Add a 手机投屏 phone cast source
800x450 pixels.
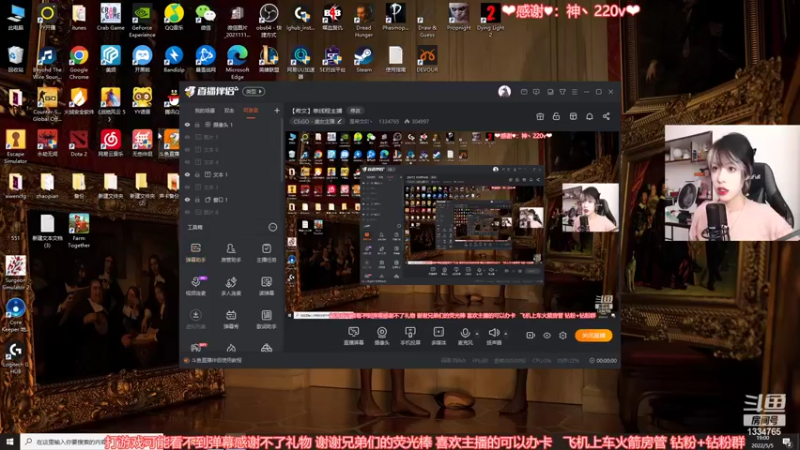(410, 336)
